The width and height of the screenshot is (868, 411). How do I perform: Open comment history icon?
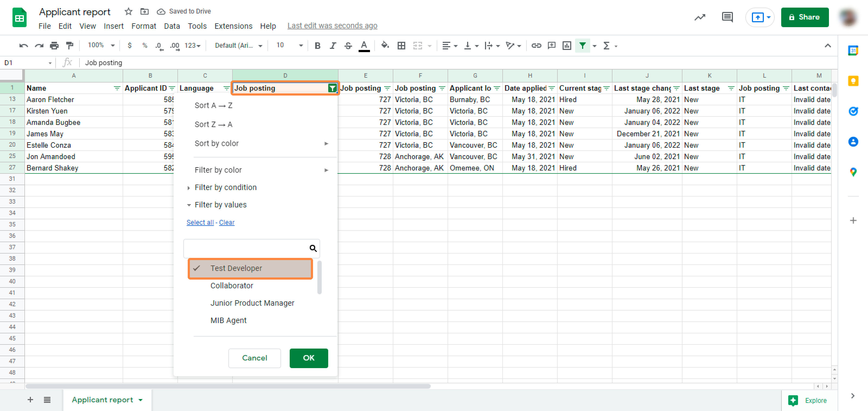727,17
